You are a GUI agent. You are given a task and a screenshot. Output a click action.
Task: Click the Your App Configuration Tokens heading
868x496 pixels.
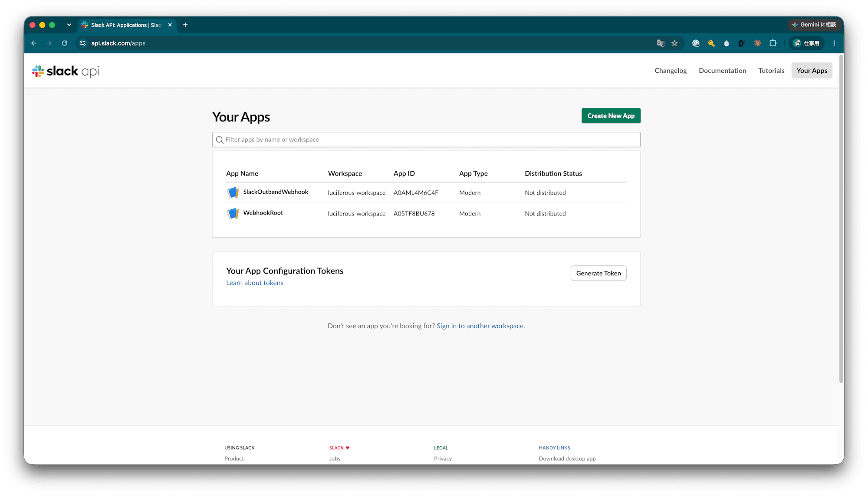click(x=285, y=271)
